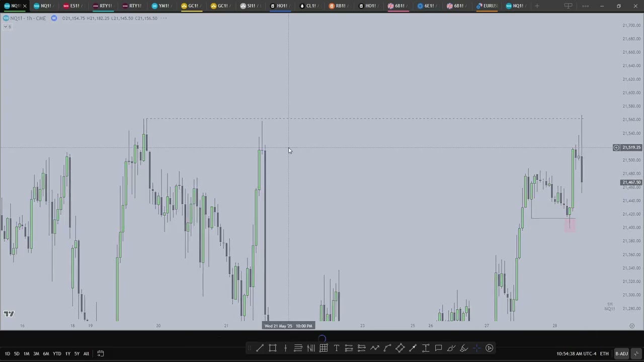The height and width of the screenshot is (362, 644).
Task: Select the pink rectangle drawing on chart
Action: [570, 225]
